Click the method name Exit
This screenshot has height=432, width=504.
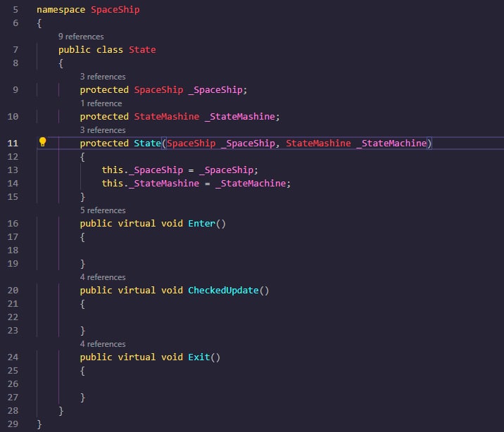[x=199, y=357]
